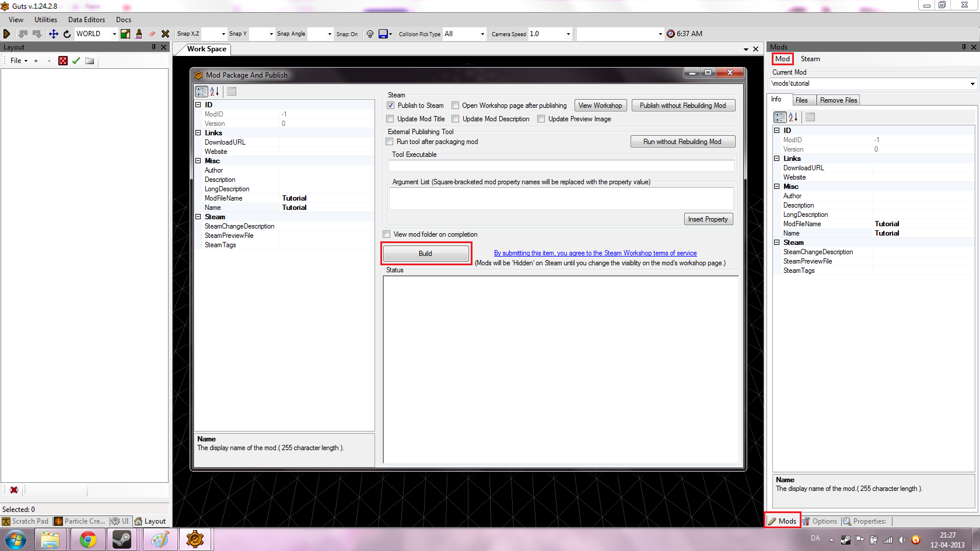The height and width of the screenshot is (551, 980).
Task: Open the Steam Workshop terms of service link
Action: pyautogui.click(x=596, y=253)
